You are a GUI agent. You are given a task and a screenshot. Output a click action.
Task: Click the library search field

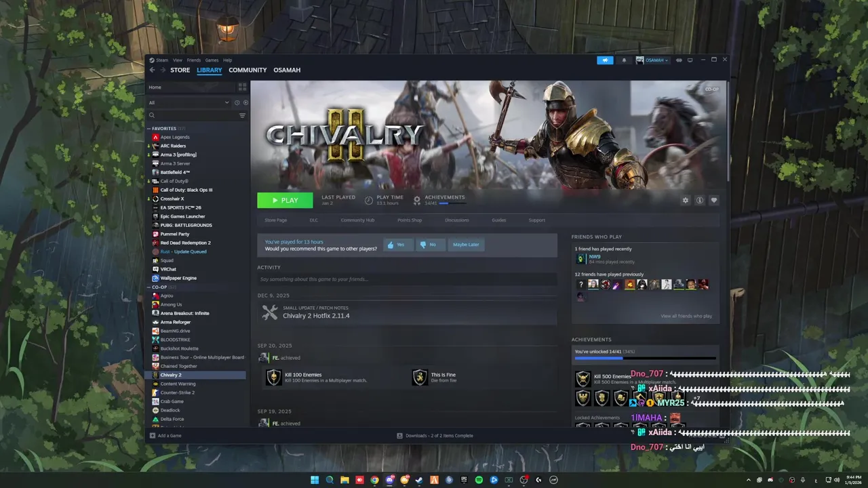coord(192,116)
